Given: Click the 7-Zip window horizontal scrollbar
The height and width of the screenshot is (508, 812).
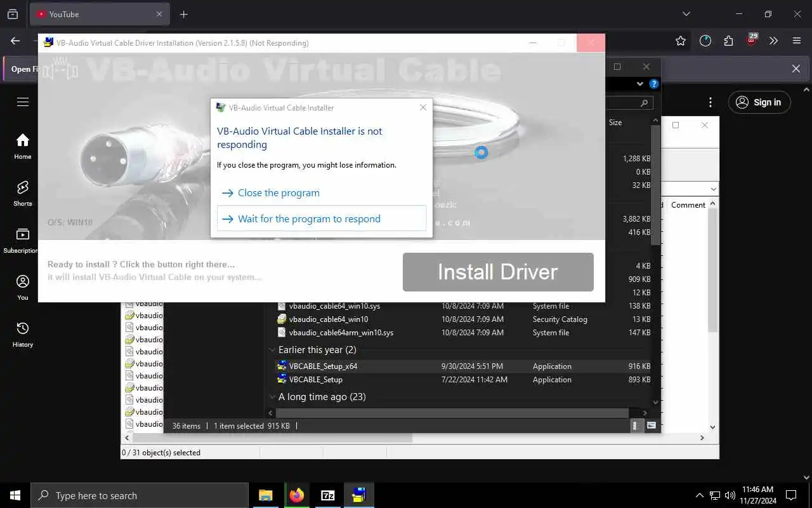Looking at the screenshot, I should pyautogui.click(x=271, y=438).
